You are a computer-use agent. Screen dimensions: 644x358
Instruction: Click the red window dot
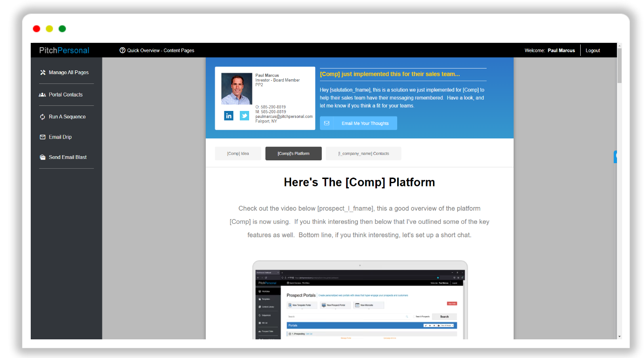pyautogui.click(x=36, y=29)
